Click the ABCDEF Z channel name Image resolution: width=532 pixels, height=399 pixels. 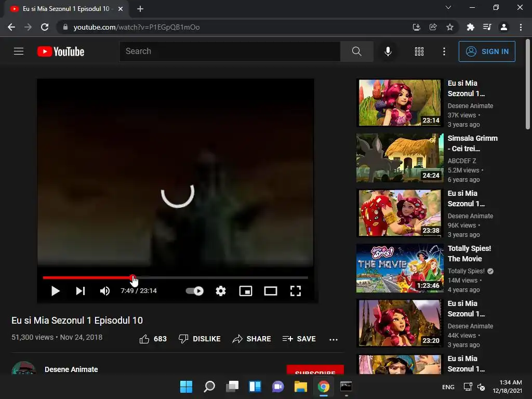coord(462,161)
